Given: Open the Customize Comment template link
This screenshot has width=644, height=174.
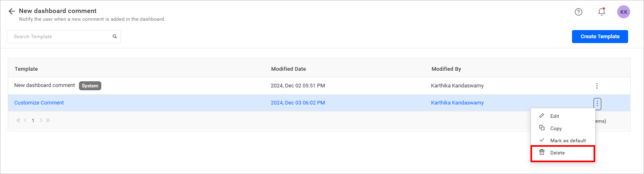Looking at the screenshot, I should coord(39,103).
